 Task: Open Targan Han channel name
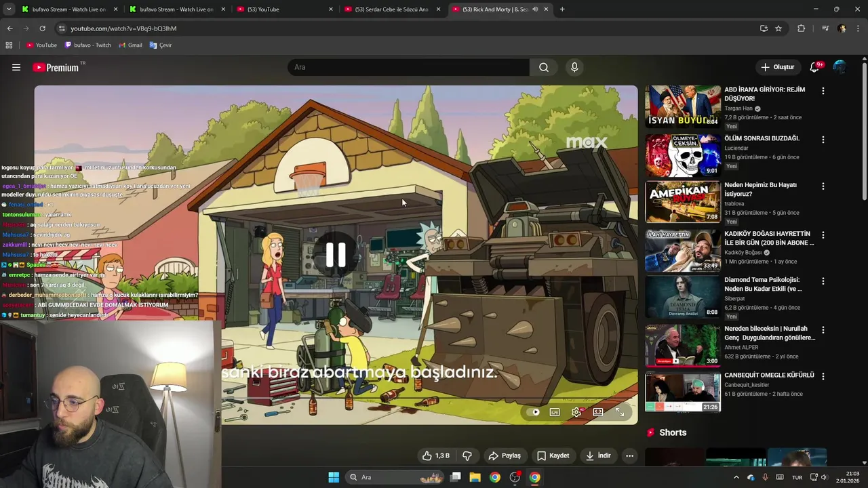point(738,108)
